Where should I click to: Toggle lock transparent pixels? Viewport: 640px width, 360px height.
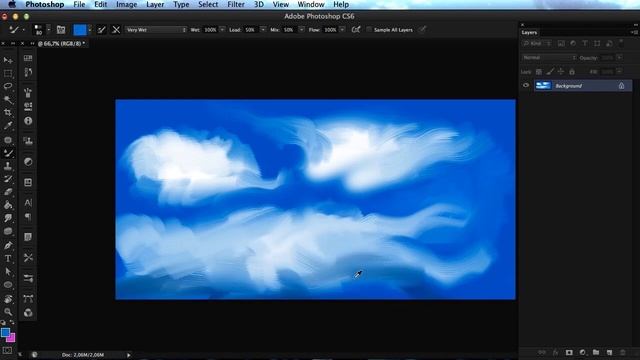[539, 72]
